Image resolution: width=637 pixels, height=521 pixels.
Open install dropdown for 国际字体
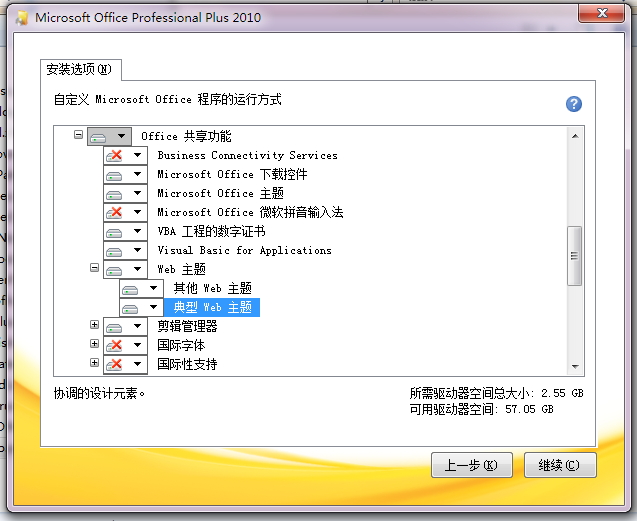coord(126,345)
